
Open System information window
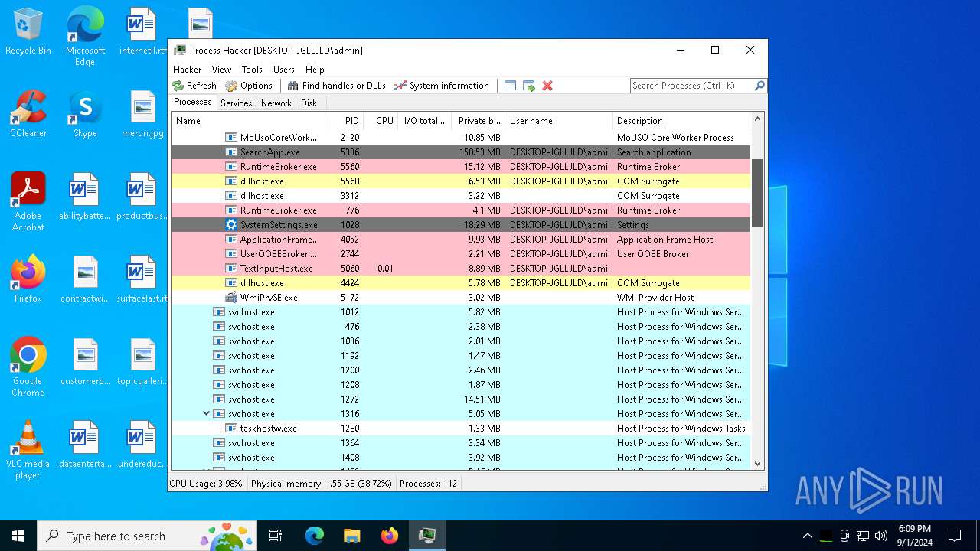click(x=442, y=86)
